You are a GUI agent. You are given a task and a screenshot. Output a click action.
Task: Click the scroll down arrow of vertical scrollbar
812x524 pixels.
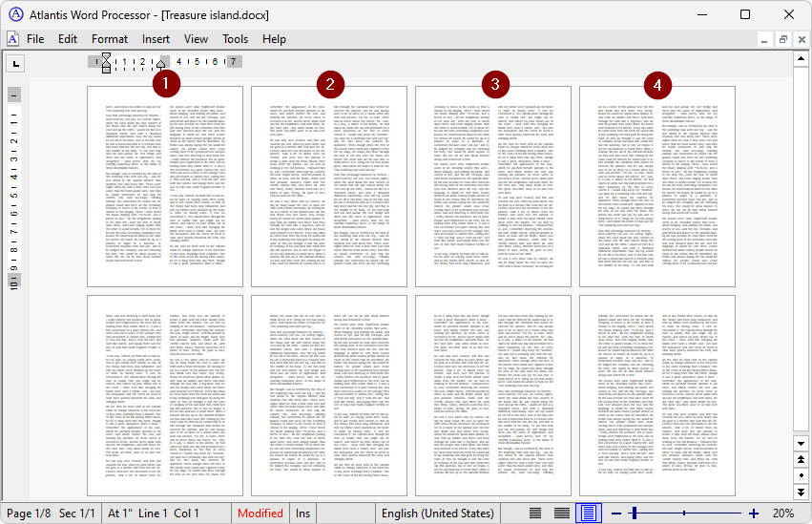click(802, 444)
